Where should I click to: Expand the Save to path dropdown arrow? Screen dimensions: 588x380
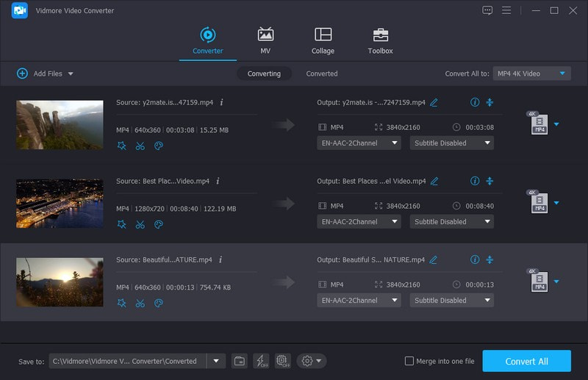coord(216,361)
